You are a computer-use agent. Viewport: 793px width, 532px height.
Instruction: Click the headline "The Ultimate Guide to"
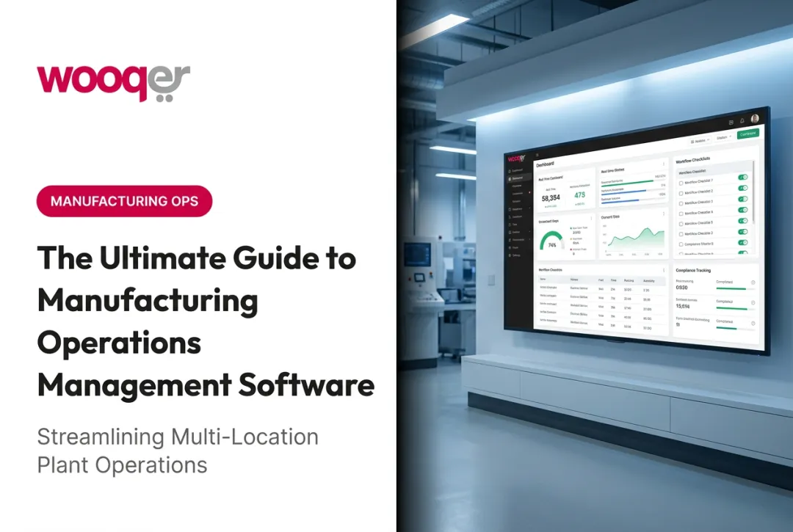197,258
